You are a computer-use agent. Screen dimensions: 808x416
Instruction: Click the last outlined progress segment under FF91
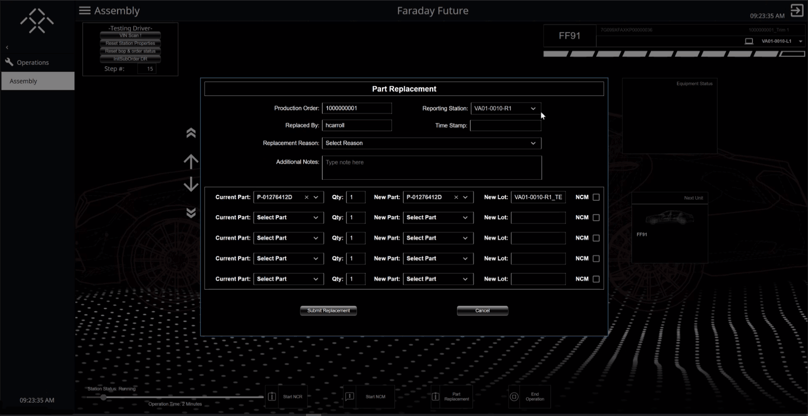click(792, 54)
